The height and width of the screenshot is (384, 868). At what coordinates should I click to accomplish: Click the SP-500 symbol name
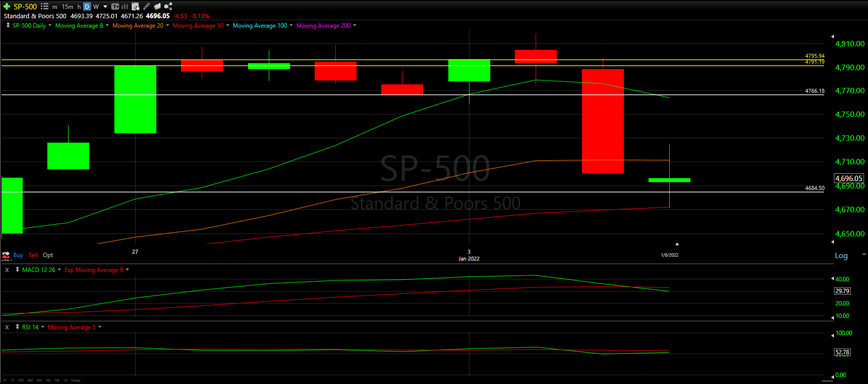pos(25,6)
